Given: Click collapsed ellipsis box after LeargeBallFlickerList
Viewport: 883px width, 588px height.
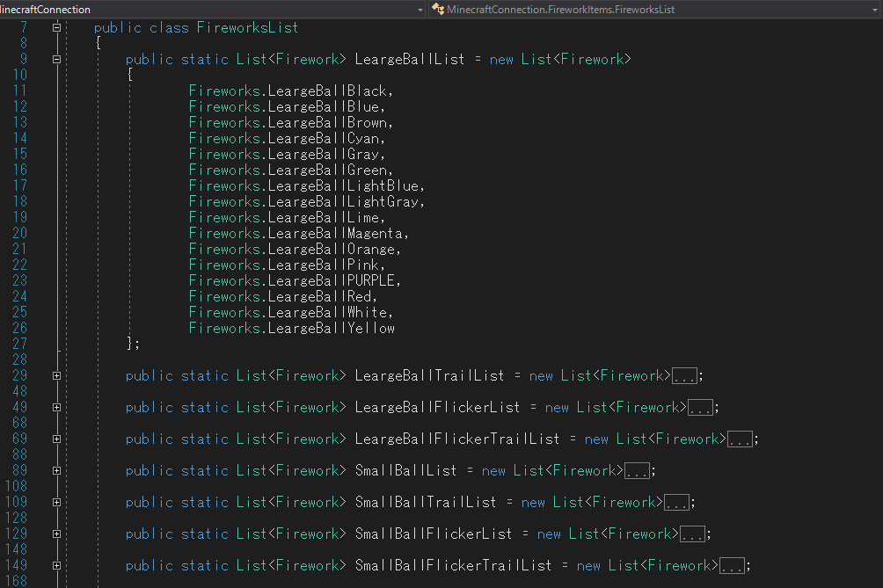Looking at the screenshot, I should [700, 407].
